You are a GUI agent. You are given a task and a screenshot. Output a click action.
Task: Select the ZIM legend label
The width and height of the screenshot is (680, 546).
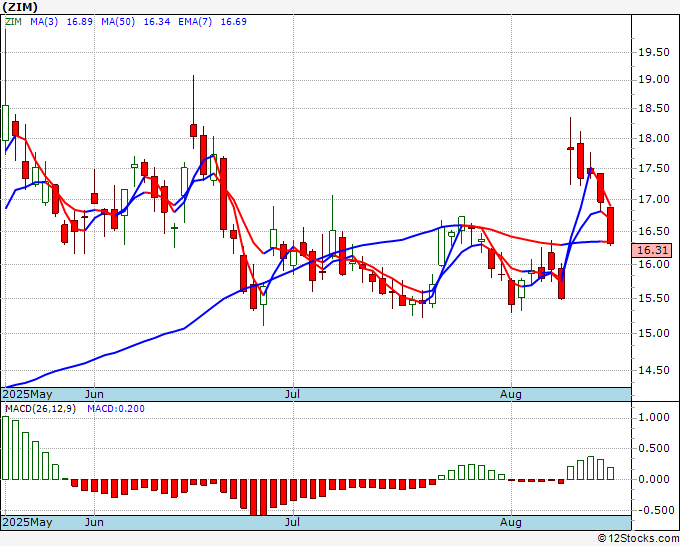click(13, 21)
